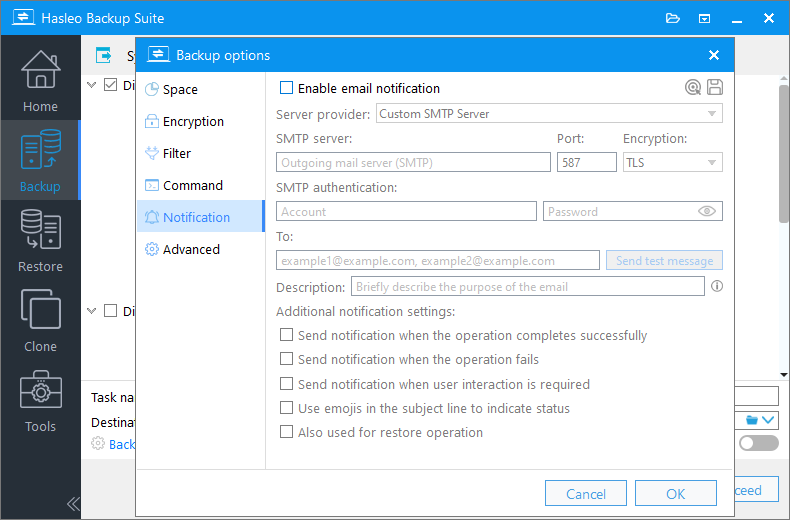Open the Space options tab

click(200, 89)
